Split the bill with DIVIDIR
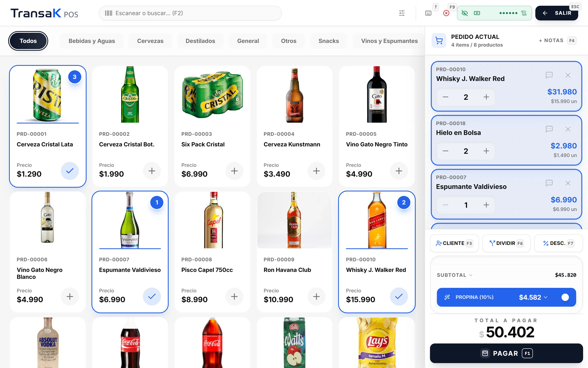This screenshot has width=588, height=368. pos(506,243)
